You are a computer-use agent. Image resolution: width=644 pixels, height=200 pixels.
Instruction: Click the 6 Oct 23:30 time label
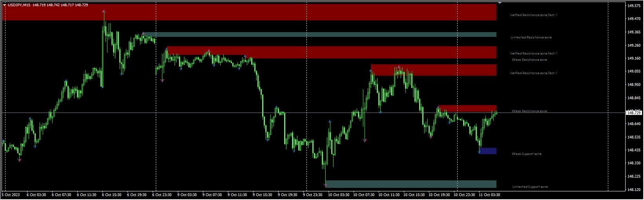(162, 195)
